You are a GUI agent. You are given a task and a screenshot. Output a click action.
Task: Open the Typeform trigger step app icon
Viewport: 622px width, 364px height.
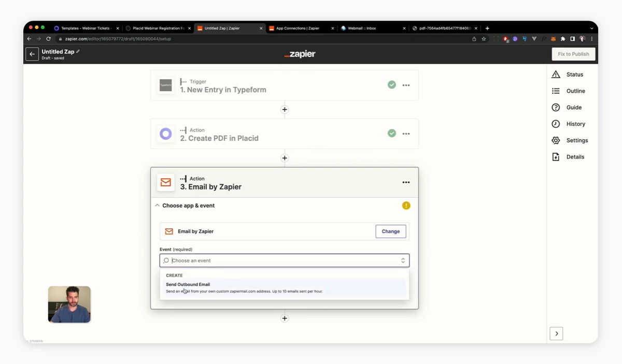point(165,85)
